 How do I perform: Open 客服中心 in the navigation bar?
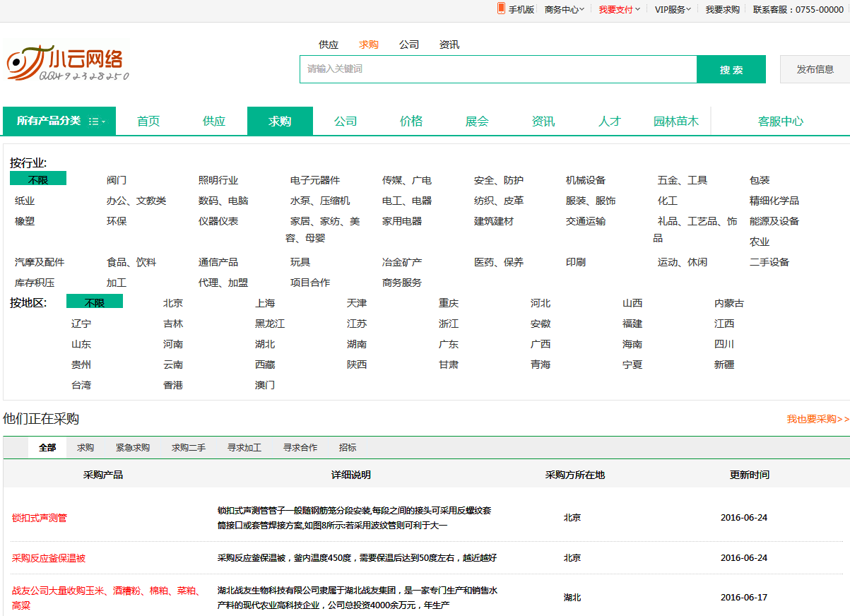pyautogui.click(x=780, y=122)
